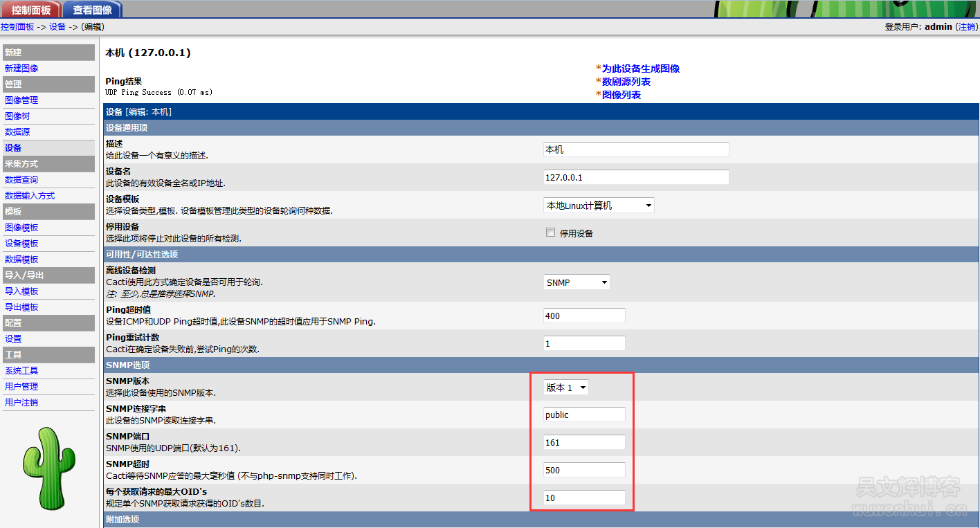The height and width of the screenshot is (528, 980).
Task: Open the 设备模板 dropdown (本地Linux计算机)
Action: pos(599,206)
